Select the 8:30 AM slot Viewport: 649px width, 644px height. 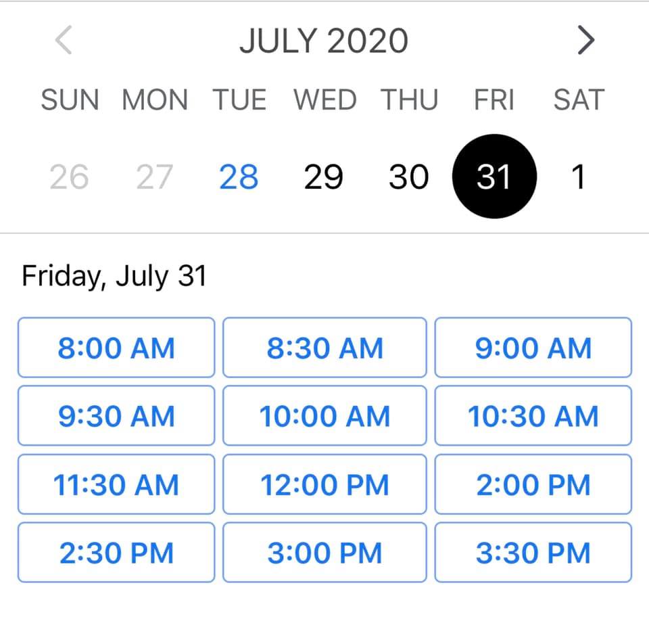(324, 348)
